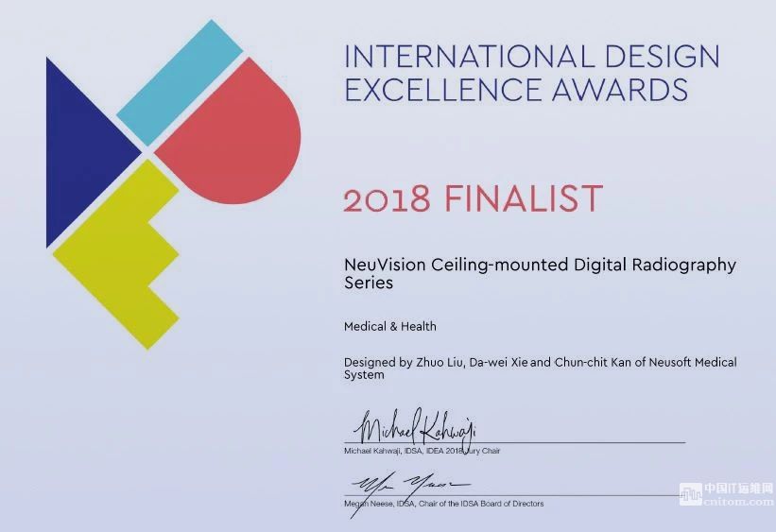This screenshot has width=776, height=532.
Task: Click the light blue rectangle in the logo
Action: tap(180, 83)
